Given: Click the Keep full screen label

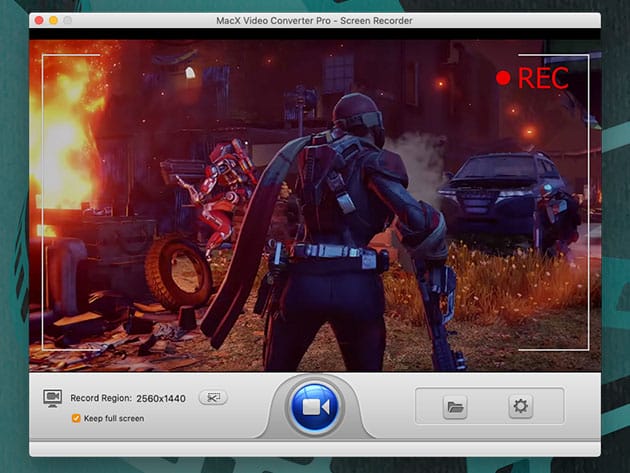Looking at the screenshot, I should point(114,418).
